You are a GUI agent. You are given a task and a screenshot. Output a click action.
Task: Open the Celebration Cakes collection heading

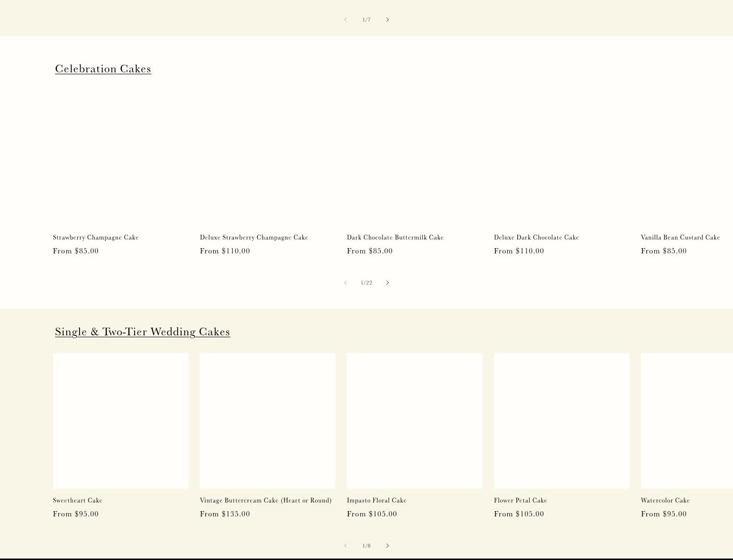click(103, 69)
